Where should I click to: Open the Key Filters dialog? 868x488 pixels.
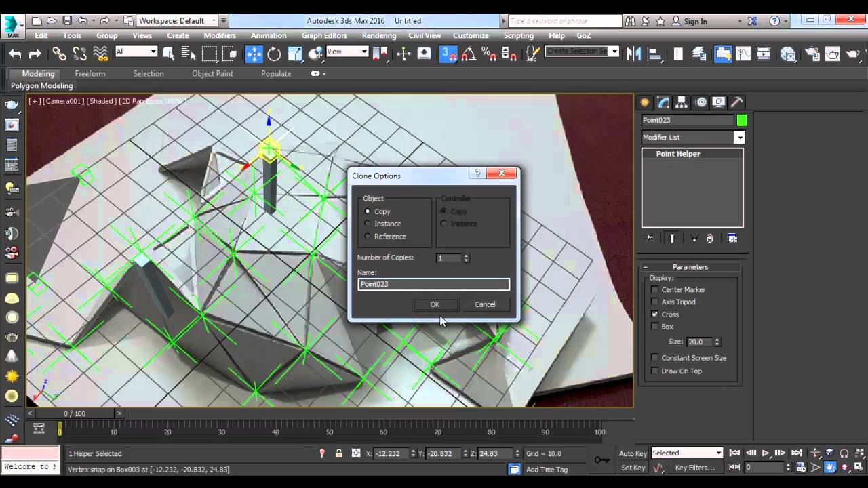[x=695, y=468]
